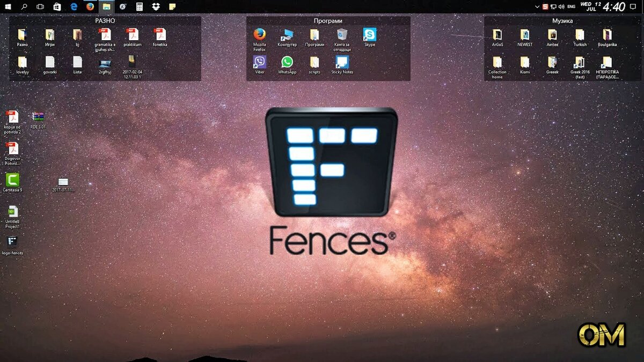Select Канта за отпадоци recycle bin
644x362 pixels.
coord(342,39)
